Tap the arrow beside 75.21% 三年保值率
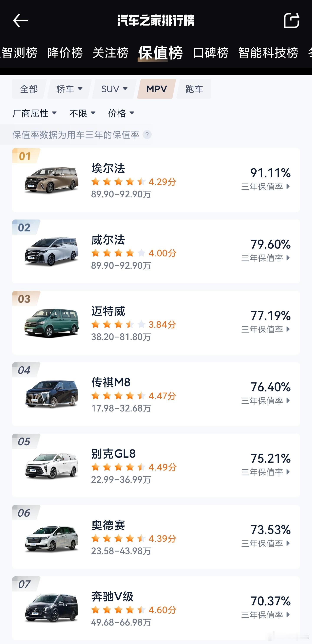 point(288,472)
